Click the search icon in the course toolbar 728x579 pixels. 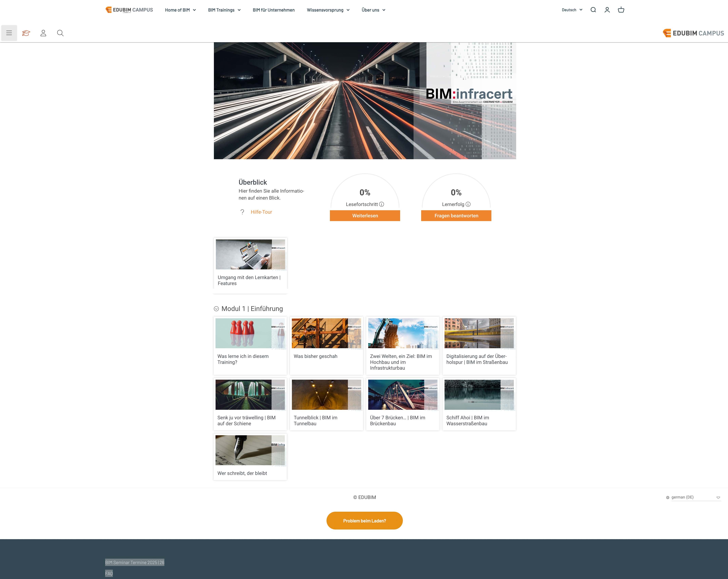60,33
